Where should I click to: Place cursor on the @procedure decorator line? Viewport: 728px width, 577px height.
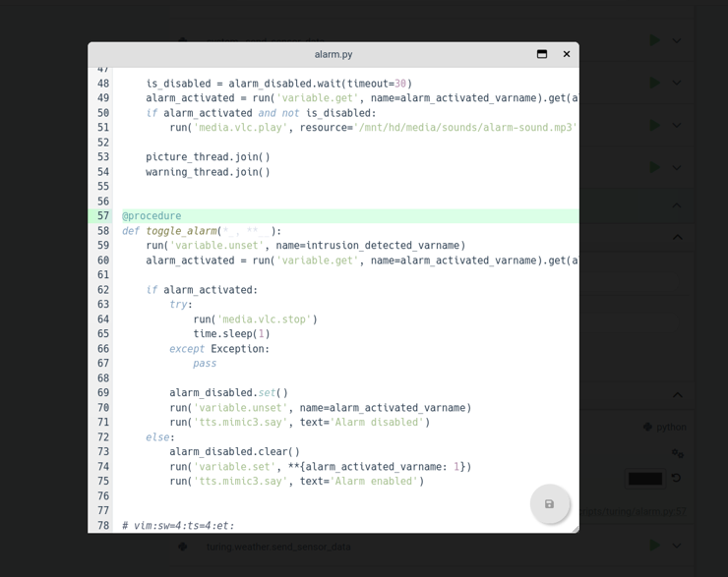(152, 216)
